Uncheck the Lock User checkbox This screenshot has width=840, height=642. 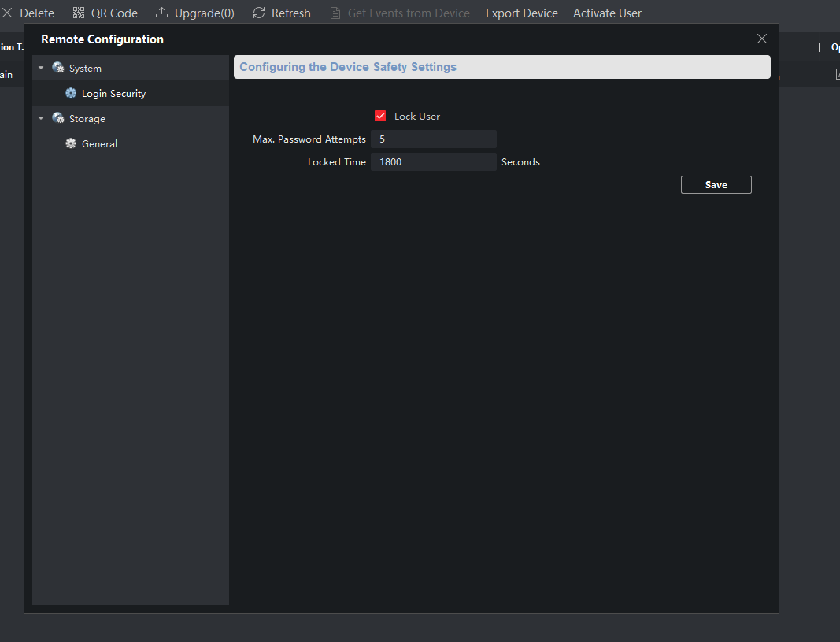[380, 117]
